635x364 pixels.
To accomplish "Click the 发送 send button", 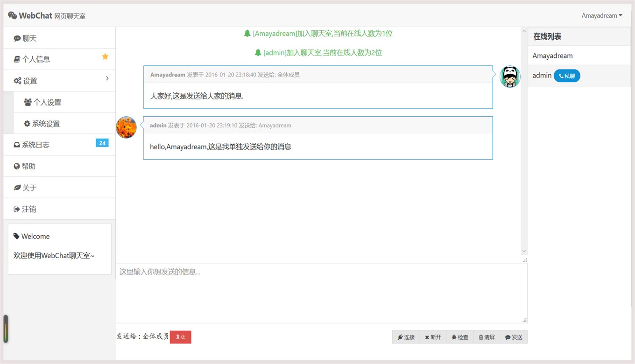I will [x=514, y=337].
